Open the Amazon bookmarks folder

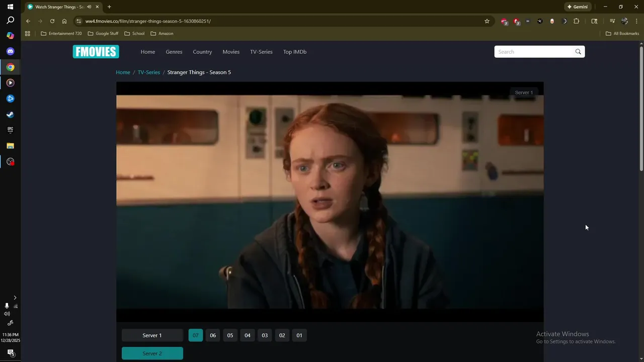(162, 34)
